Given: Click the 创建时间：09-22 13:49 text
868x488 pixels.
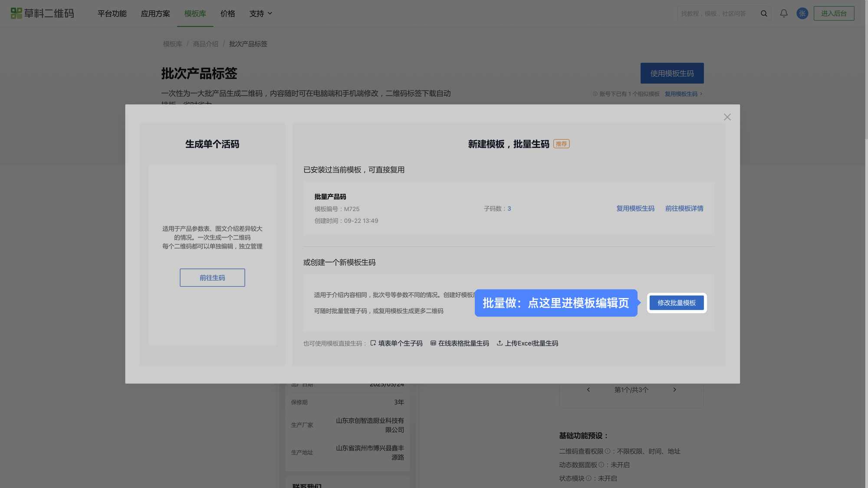Looking at the screenshot, I should (x=346, y=221).
